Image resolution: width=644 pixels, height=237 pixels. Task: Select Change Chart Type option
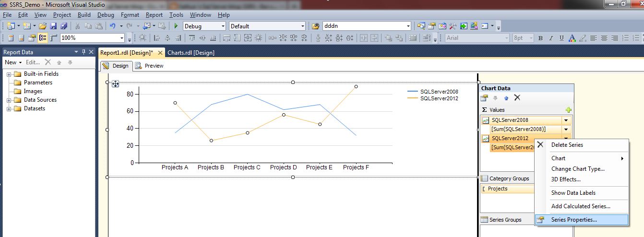click(581, 168)
